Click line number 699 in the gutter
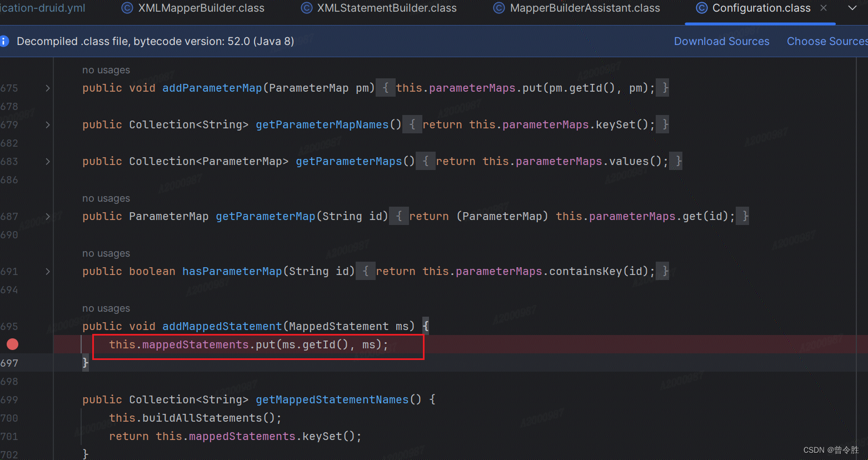This screenshot has height=460, width=868. pyautogui.click(x=9, y=400)
